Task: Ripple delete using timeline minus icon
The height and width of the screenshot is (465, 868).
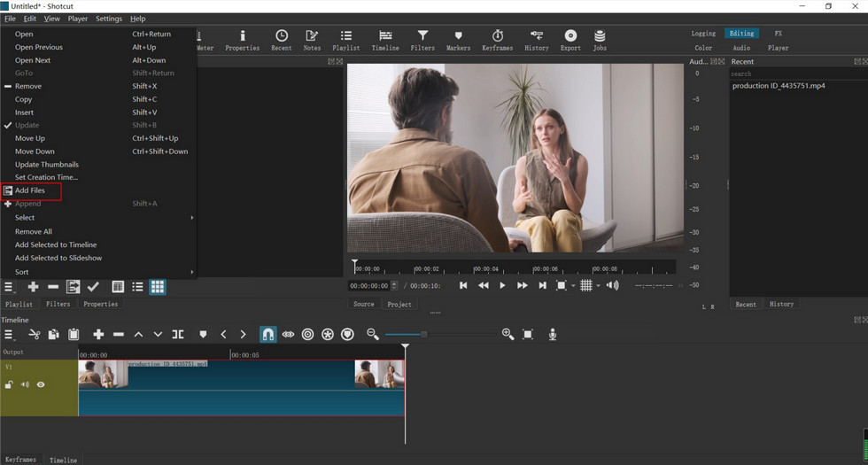Action: click(x=119, y=335)
